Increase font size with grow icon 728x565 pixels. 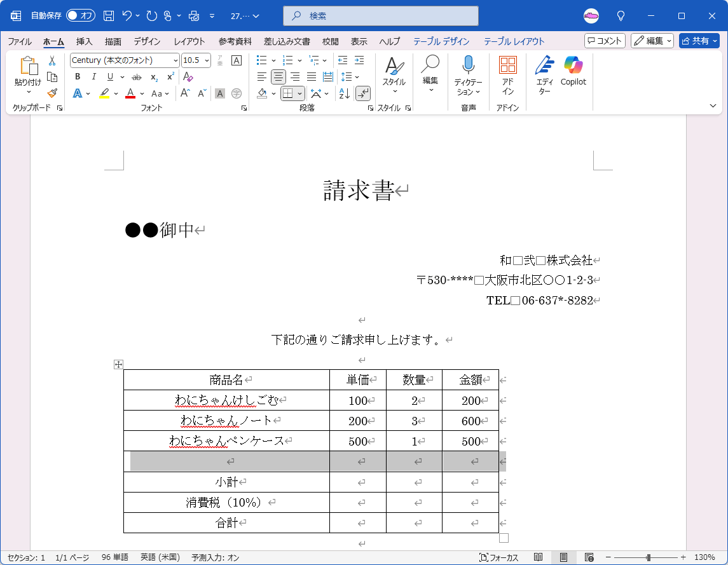(185, 93)
